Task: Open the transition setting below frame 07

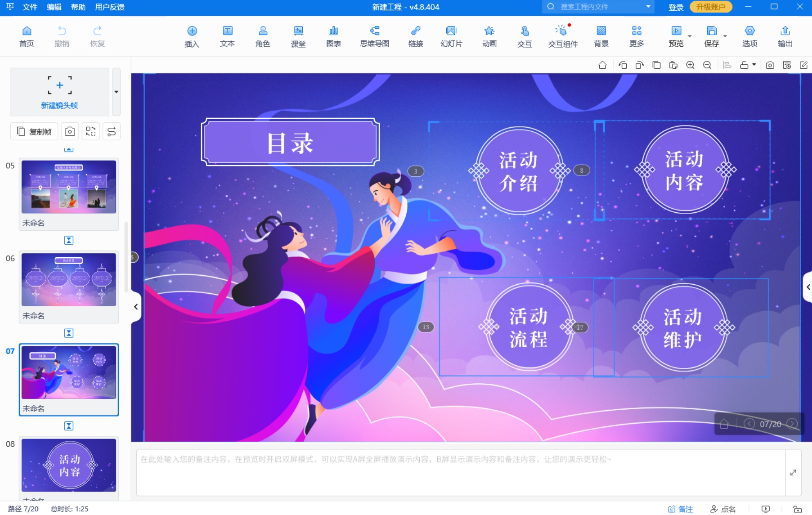Action: (69, 425)
